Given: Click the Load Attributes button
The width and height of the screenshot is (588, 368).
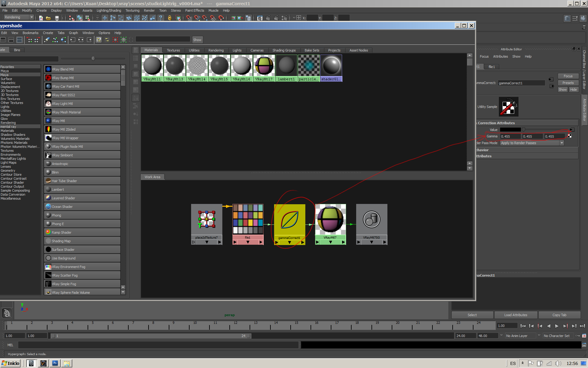Looking at the screenshot, I should [x=516, y=315].
